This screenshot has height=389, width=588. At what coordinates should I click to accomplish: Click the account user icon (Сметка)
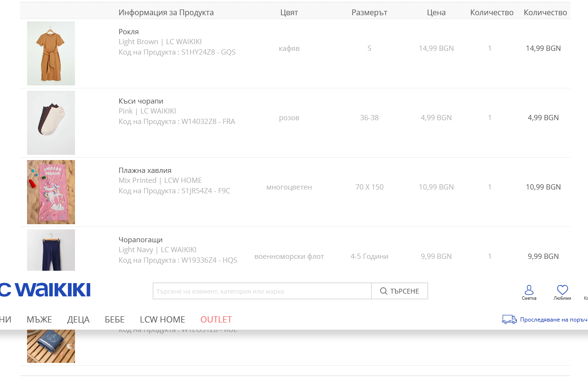pos(529,290)
